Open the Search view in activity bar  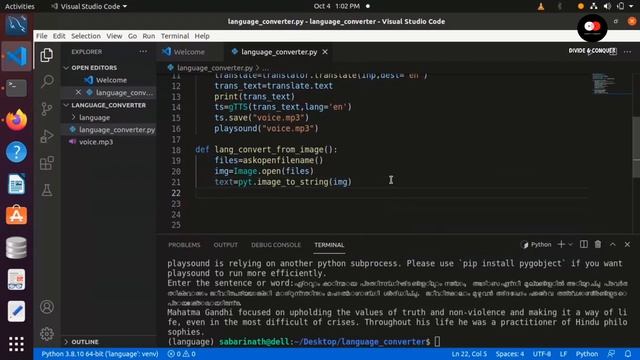47,81
